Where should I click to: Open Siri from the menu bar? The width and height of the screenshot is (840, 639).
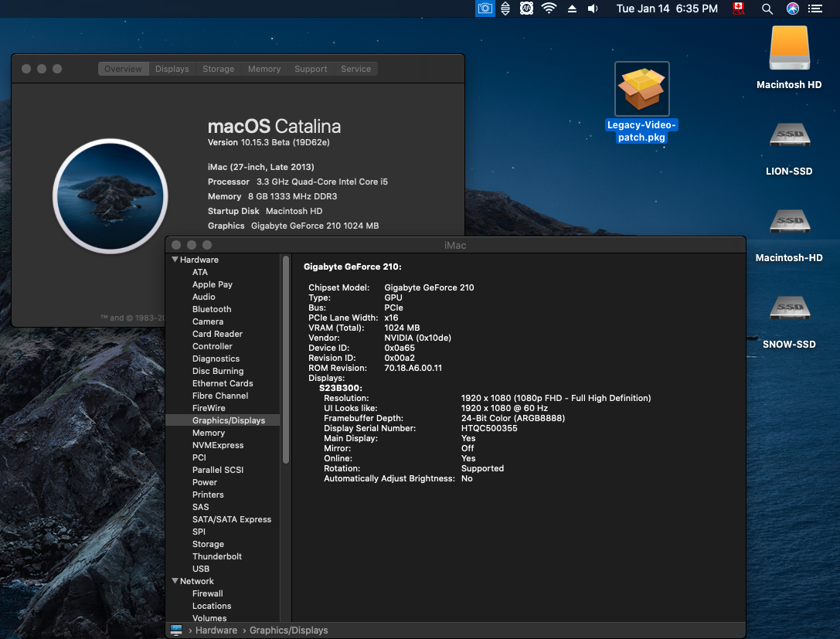click(792, 8)
